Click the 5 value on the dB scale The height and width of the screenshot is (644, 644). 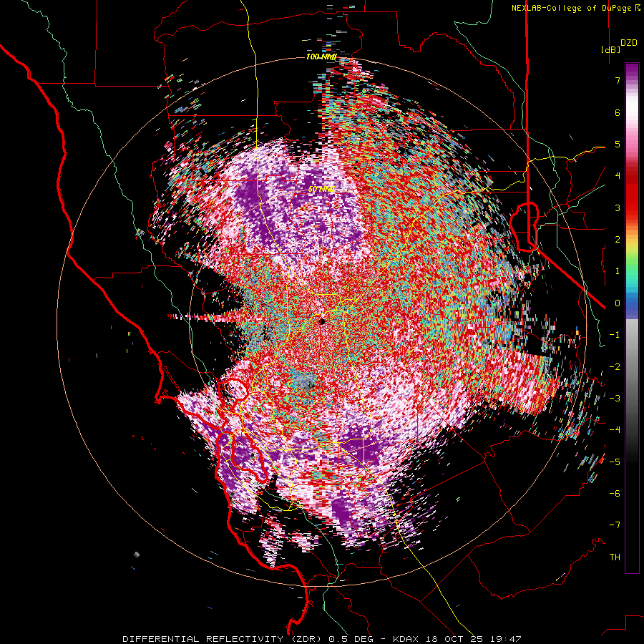(618, 144)
